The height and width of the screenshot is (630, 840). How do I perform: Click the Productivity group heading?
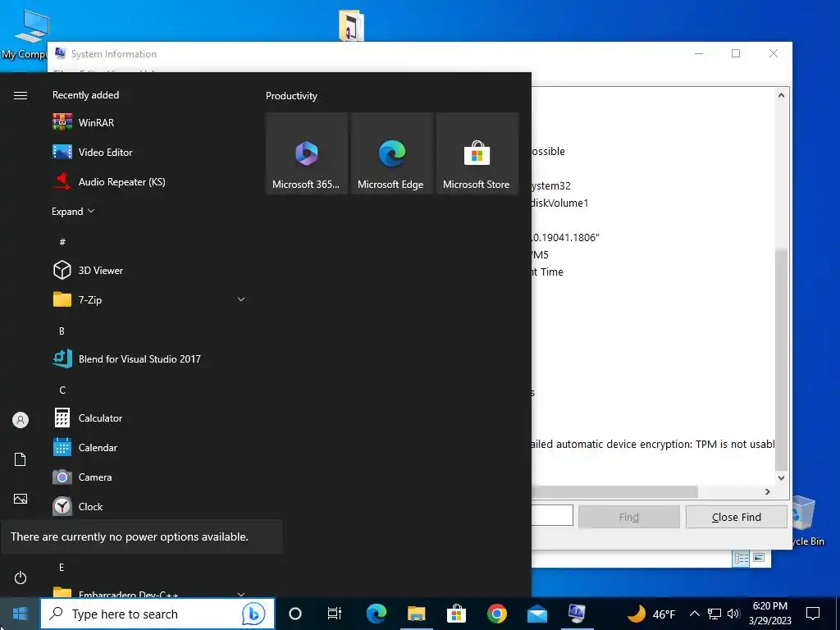tap(291, 96)
